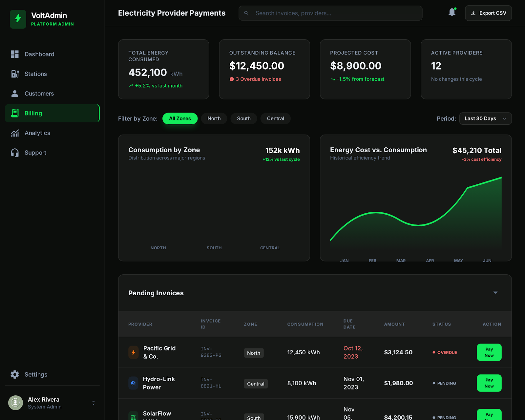This screenshot has height=420, width=525.
Task: Filter zones by Central
Action: 275,118
